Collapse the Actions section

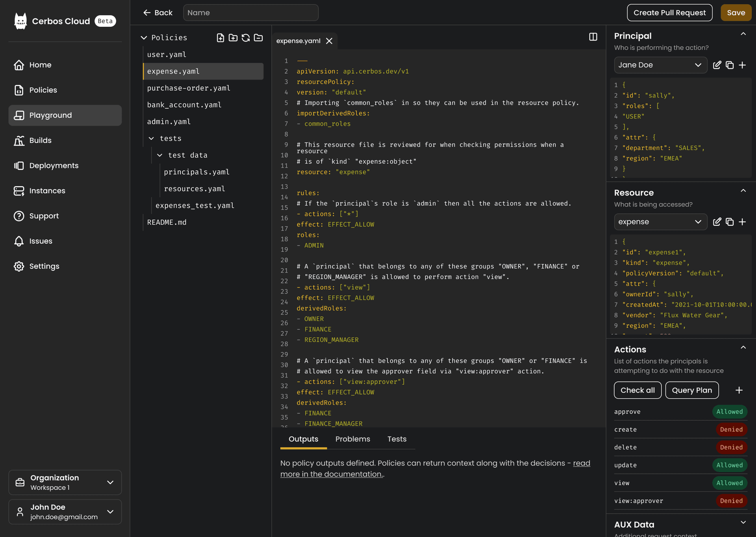point(743,348)
